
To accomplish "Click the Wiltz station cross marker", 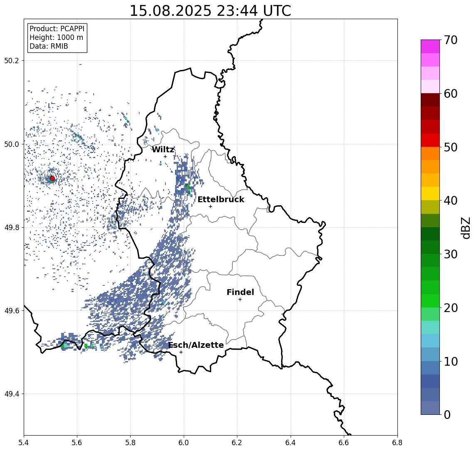I will 165,157.
